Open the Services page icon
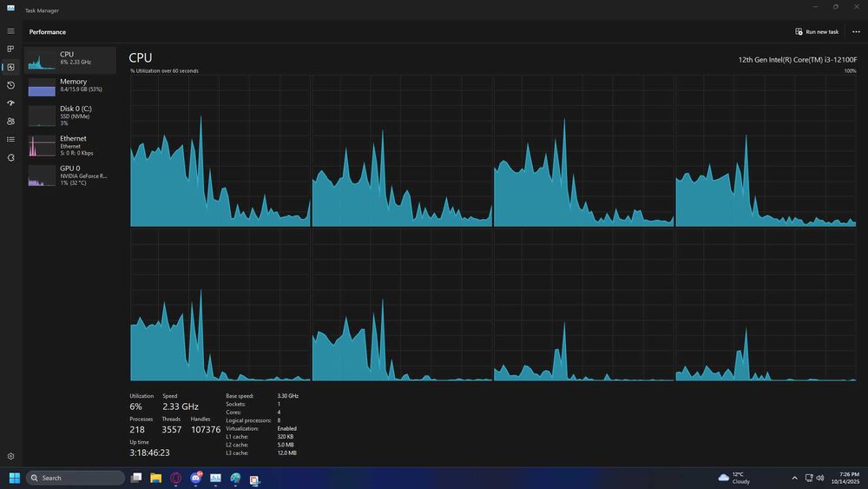The height and width of the screenshot is (489, 868). coord(10,158)
